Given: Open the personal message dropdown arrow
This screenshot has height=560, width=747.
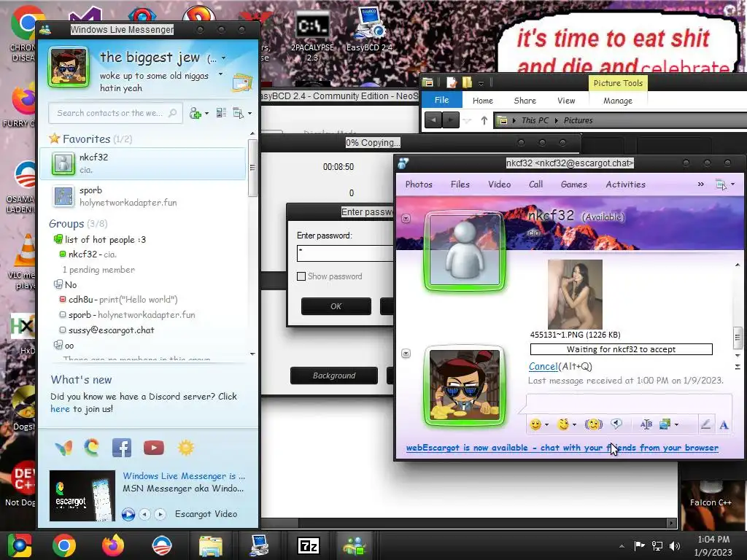Looking at the screenshot, I should 220,74.
